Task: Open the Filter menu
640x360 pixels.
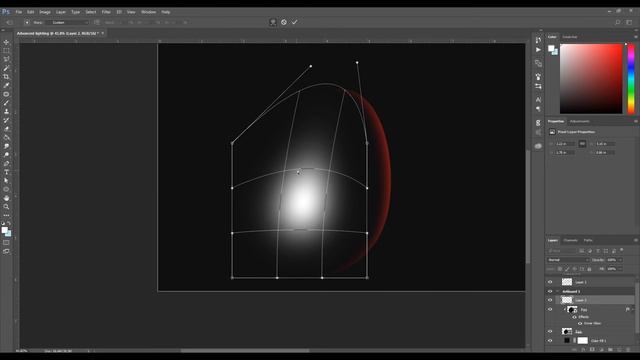Action: coord(106,12)
